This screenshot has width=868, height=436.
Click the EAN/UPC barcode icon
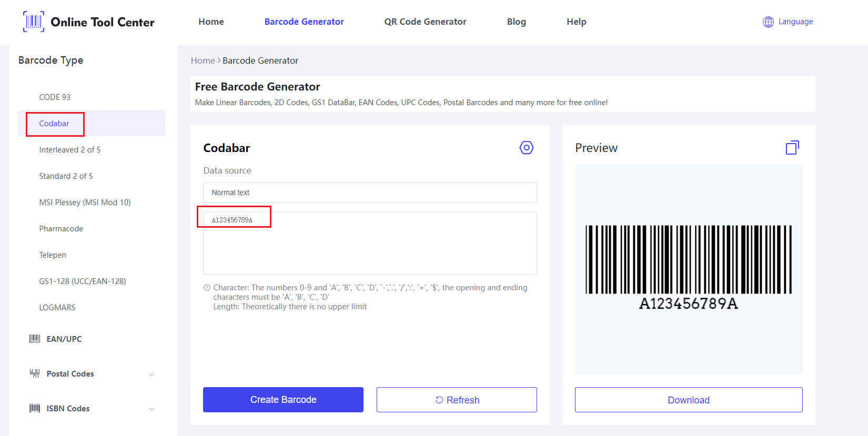[x=35, y=339]
